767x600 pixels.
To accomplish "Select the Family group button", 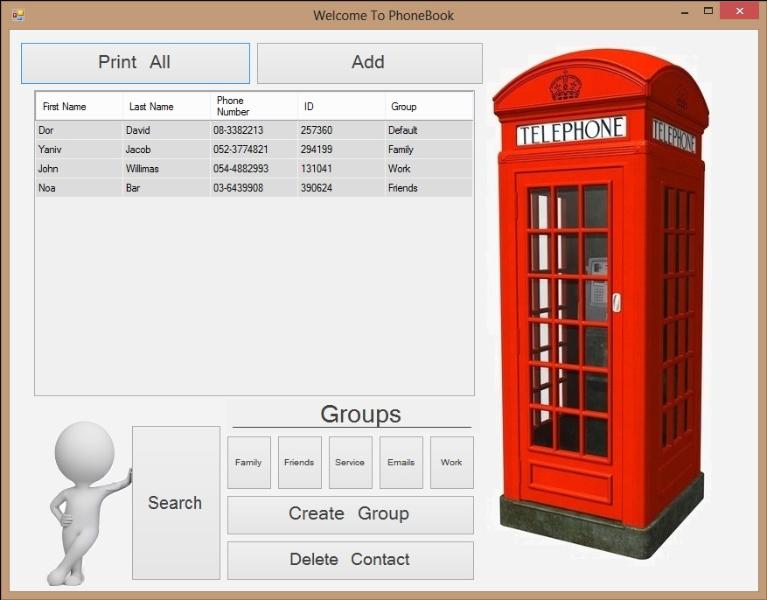I will [249, 462].
